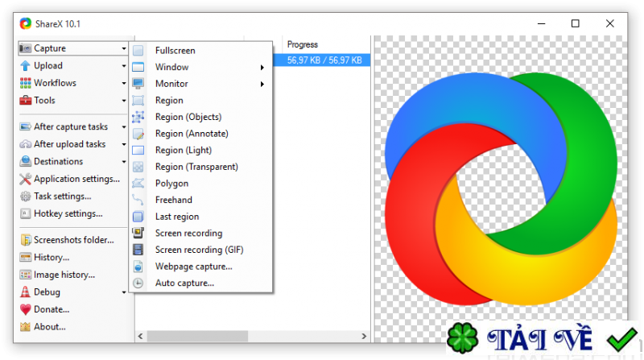The image size is (644, 360).
Task: Click the Freehand capture icon
Action: click(138, 201)
